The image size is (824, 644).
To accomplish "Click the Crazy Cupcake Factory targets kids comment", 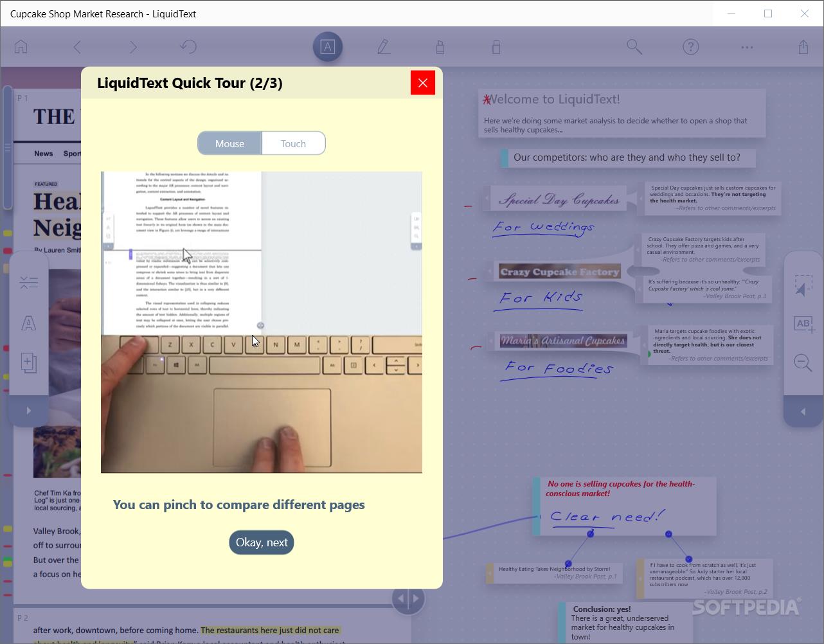I will click(704, 249).
